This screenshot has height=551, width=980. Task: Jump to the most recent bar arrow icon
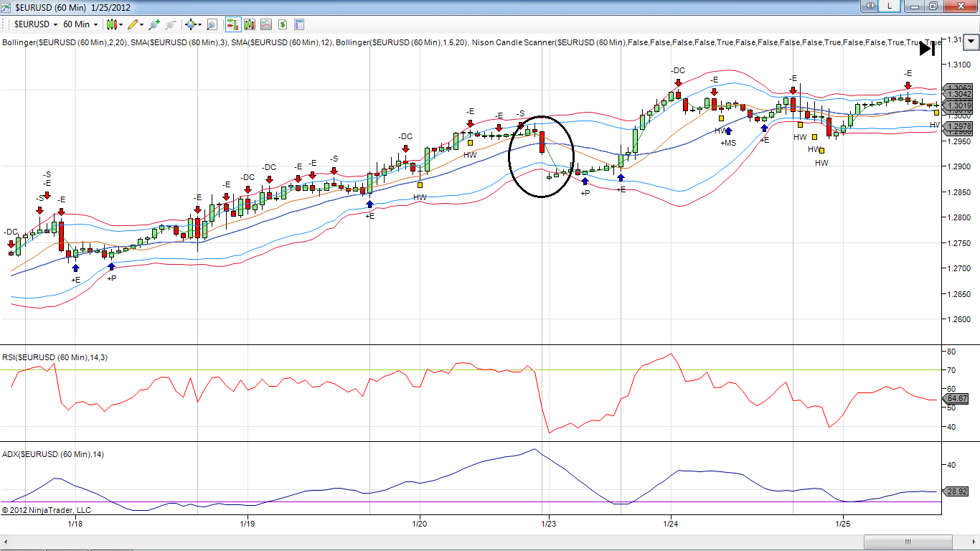click(x=927, y=49)
